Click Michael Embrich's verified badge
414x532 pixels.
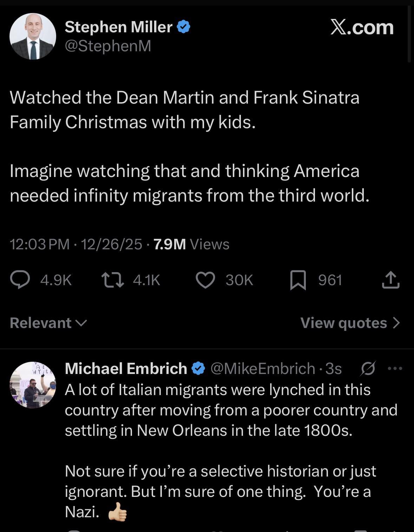coord(198,368)
